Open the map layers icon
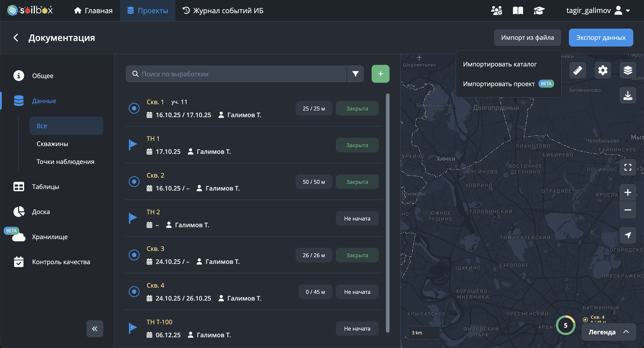 pos(627,70)
